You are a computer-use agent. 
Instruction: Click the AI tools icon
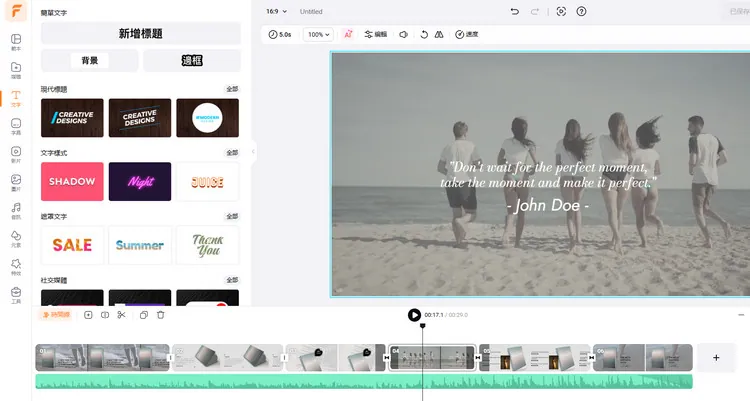click(348, 34)
